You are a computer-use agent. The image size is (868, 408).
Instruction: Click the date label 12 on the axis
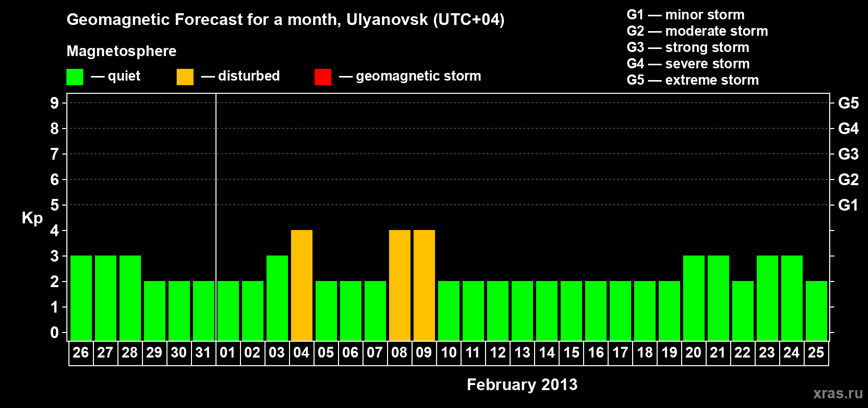(498, 353)
